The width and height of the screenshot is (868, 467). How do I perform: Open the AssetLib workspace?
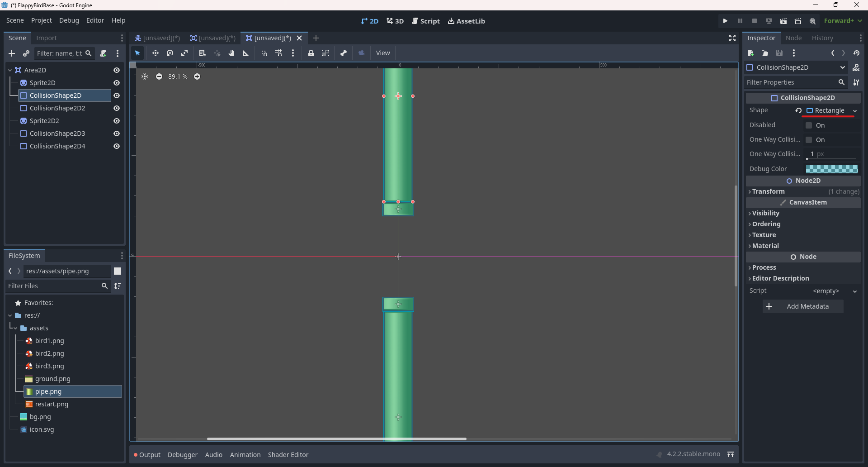point(466,21)
